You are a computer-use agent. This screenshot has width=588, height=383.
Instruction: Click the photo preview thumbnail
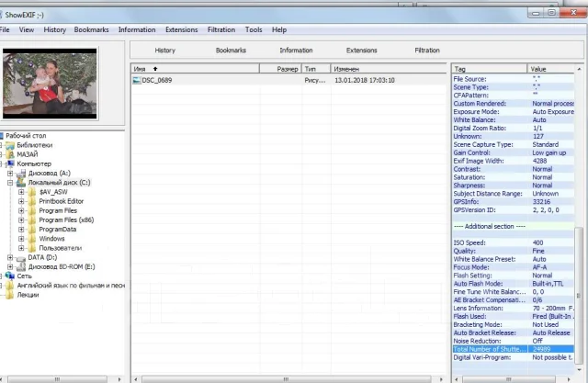(x=50, y=84)
